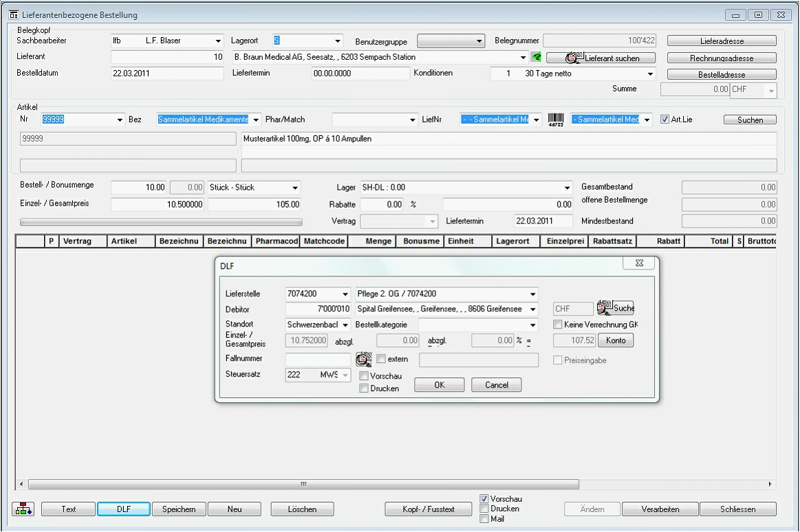Expand the Lieferstelle 7074200 dropdown
The height and width of the screenshot is (532, 800).
345,294
